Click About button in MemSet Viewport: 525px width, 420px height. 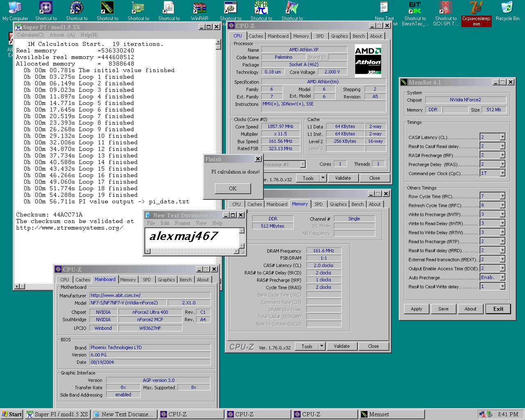coord(470,309)
